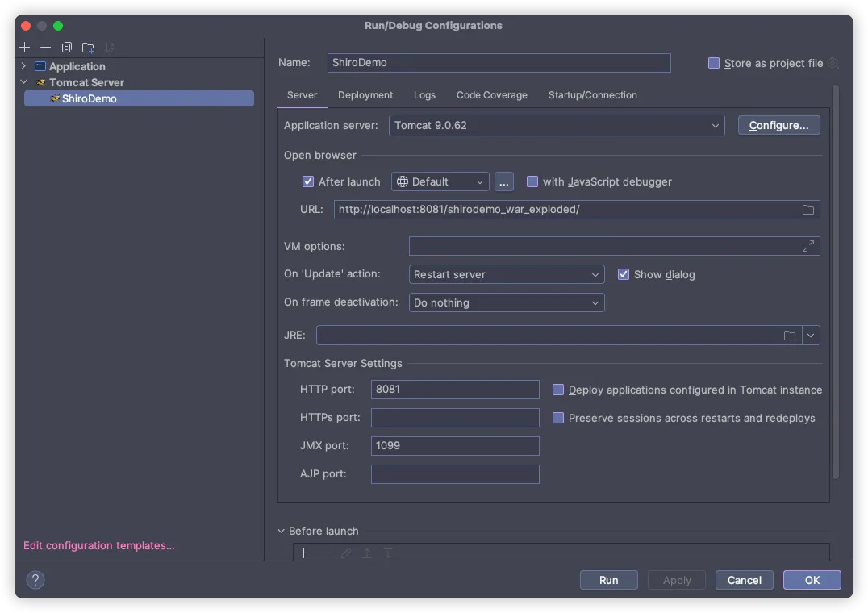Click the Move into new folder icon
This screenshot has width=868, height=613.
88,48
